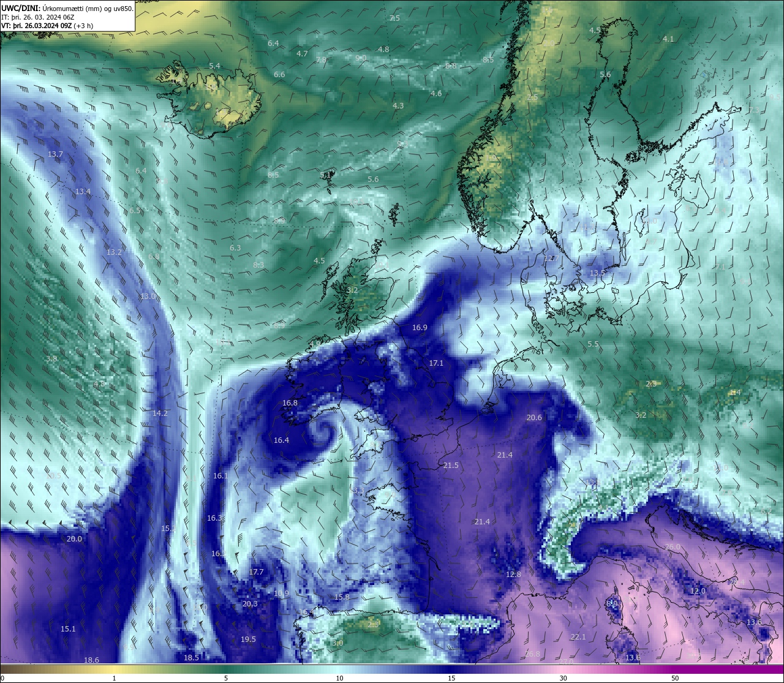Click the 12.8 value label
Viewport: 784px width, 683px height.
[513, 575]
